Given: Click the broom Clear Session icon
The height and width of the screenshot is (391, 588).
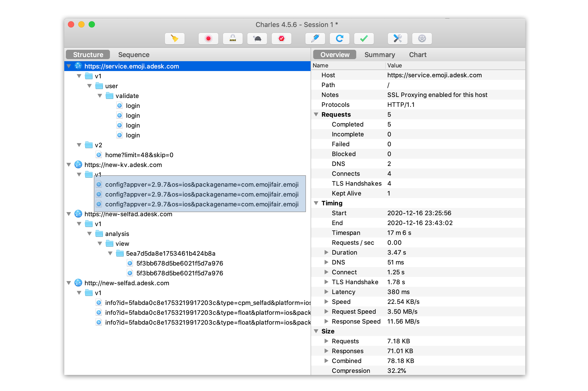Looking at the screenshot, I should pyautogui.click(x=174, y=39).
